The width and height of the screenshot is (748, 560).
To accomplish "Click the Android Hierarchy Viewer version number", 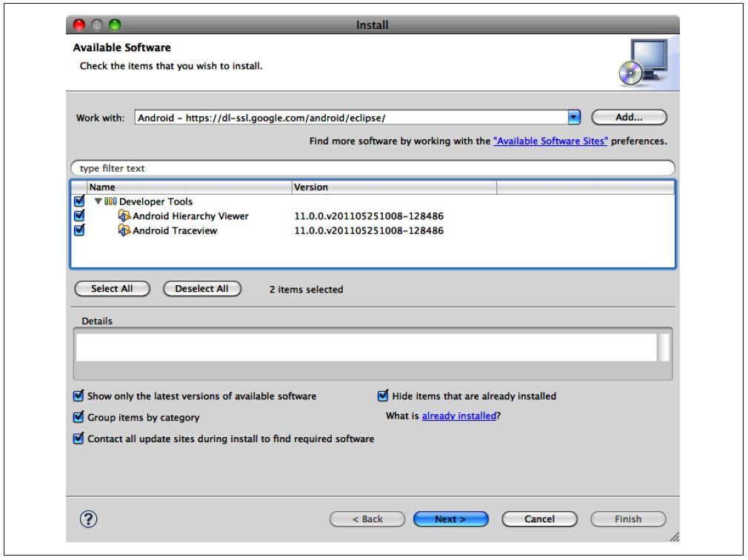I will tap(369, 216).
